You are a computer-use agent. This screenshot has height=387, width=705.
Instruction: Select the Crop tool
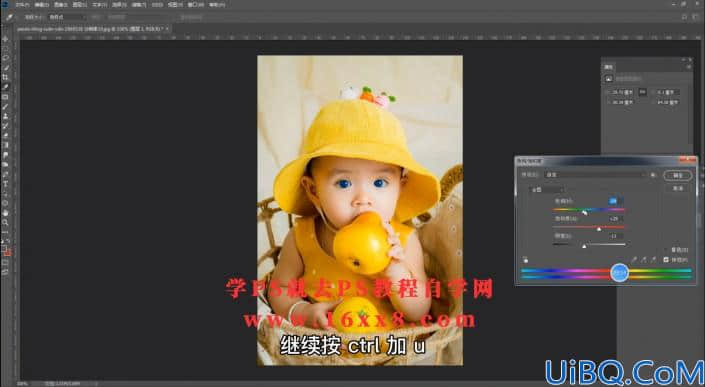(5, 77)
